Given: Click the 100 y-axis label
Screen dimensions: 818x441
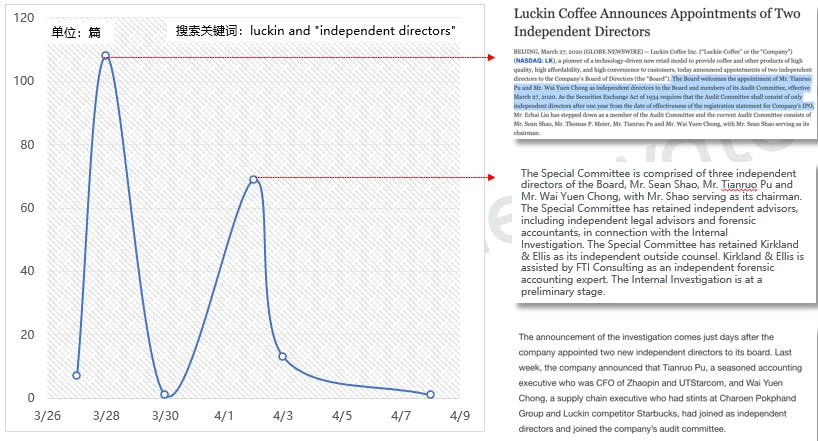Looking at the screenshot, I should click(24, 81).
